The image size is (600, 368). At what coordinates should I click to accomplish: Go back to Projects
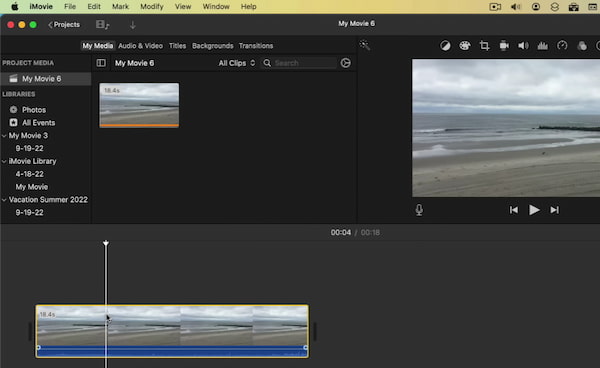coord(64,24)
